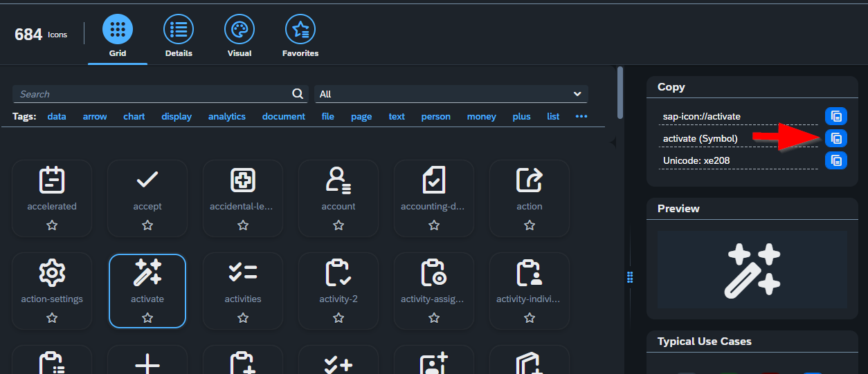868x374 pixels.
Task: Filter by the money tag
Action: (x=482, y=116)
